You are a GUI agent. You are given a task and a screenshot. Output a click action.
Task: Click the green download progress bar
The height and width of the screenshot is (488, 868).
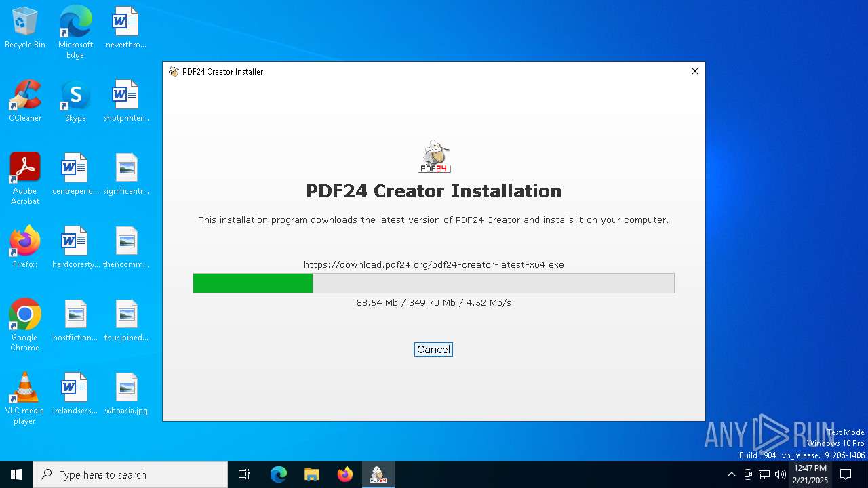tap(433, 283)
